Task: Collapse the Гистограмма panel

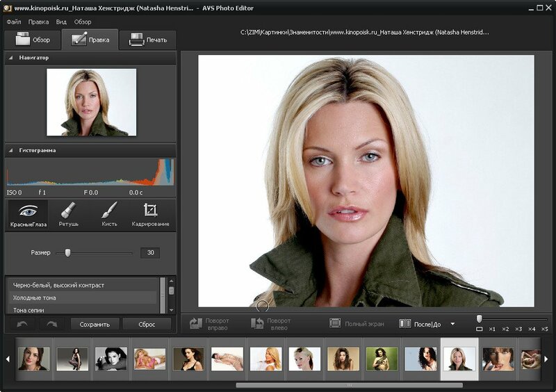Action: pyautogui.click(x=11, y=150)
